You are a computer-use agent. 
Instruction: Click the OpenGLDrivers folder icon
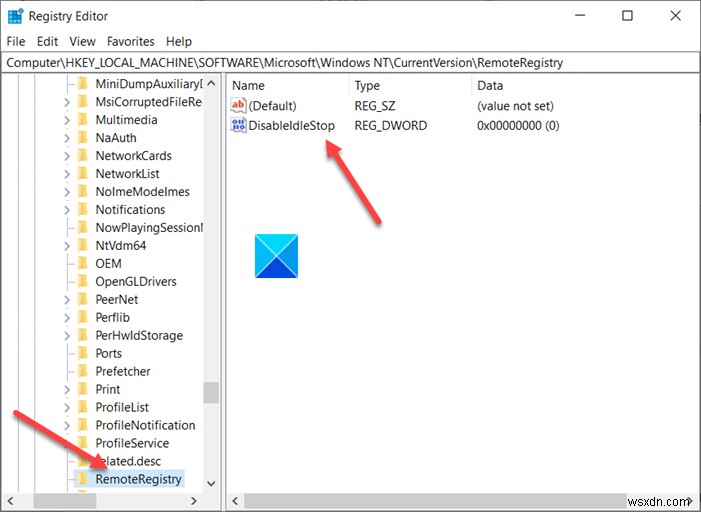82,281
